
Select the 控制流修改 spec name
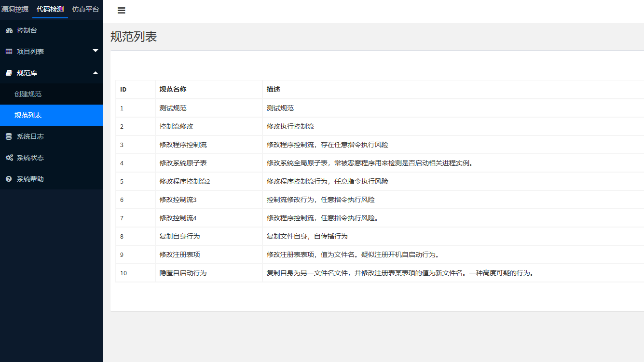click(177, 126)
